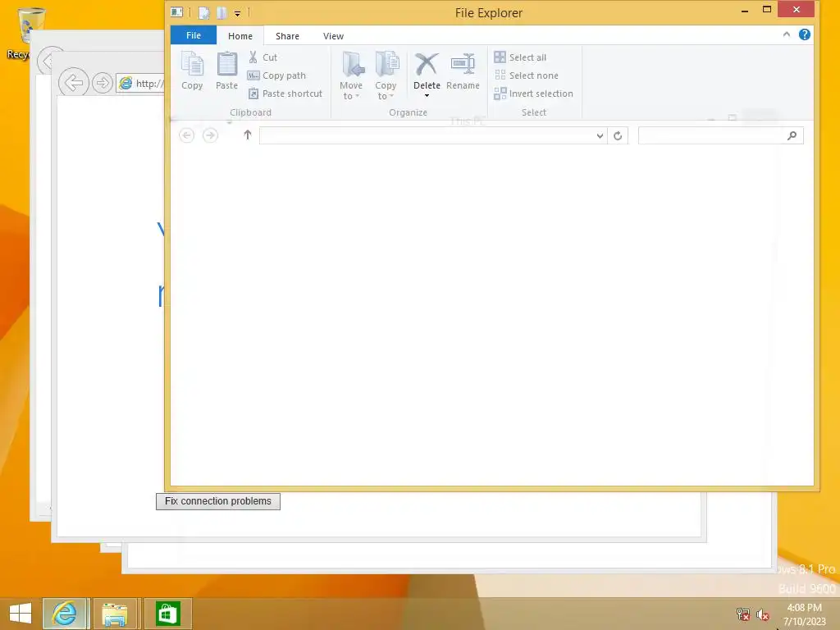Click Select all in ribbon

[520, 57]
